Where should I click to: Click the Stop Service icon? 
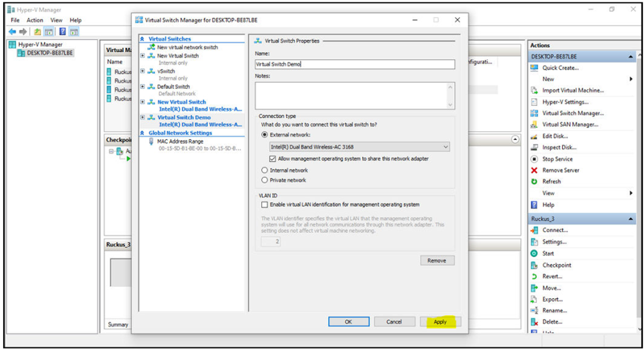(534, 159)
